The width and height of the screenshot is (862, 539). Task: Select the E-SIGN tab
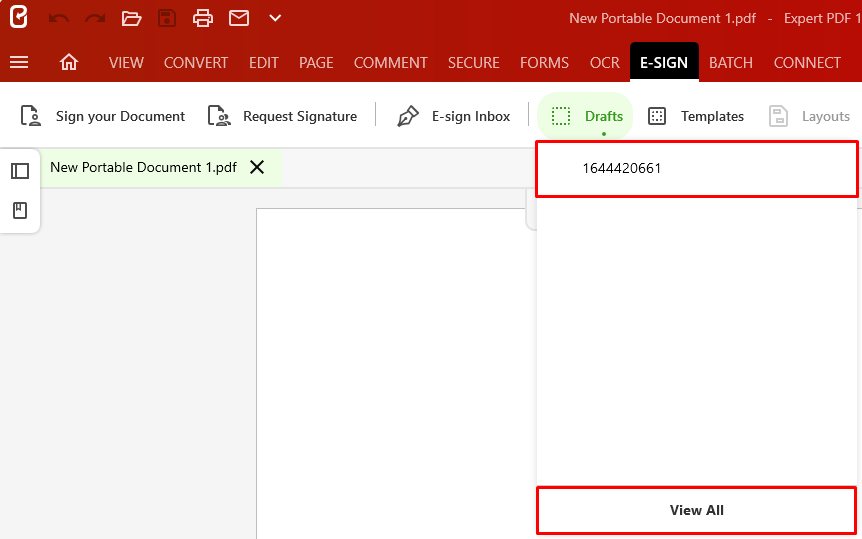[664, 62]
